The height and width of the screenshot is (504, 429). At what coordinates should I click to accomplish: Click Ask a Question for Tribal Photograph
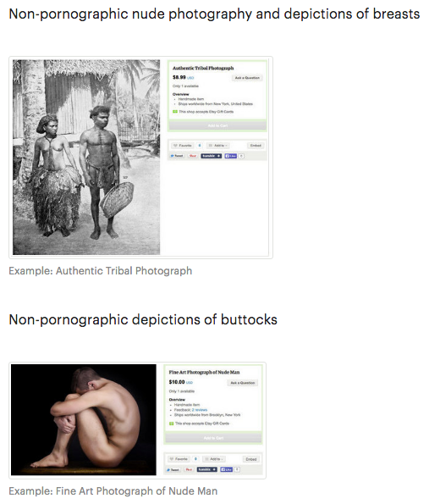[247, 78]
